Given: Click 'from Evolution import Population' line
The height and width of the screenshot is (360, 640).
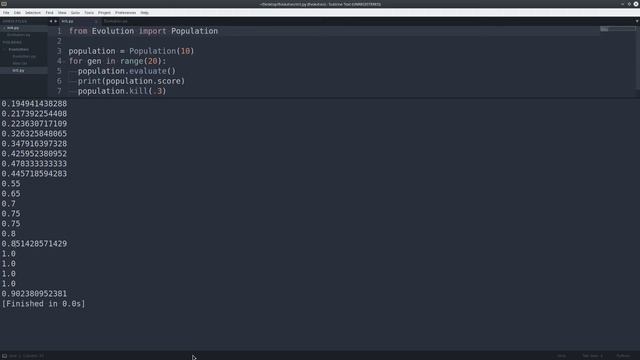Looking at the screenshot, I should point(143,31).
